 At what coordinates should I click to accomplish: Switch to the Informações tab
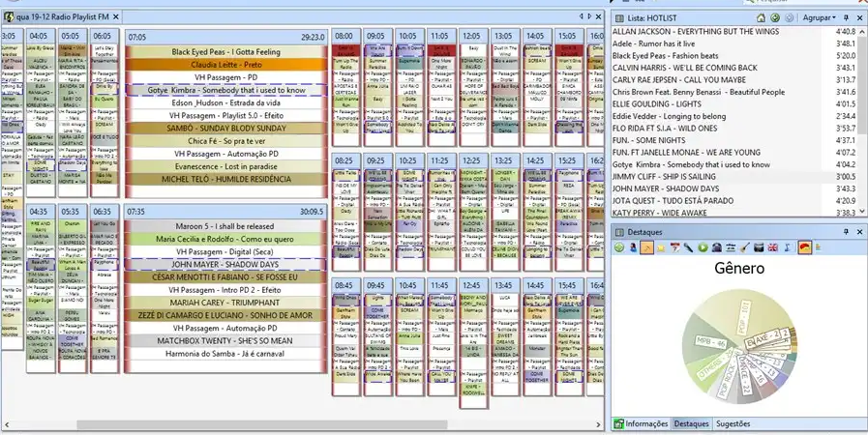(641, 424)
